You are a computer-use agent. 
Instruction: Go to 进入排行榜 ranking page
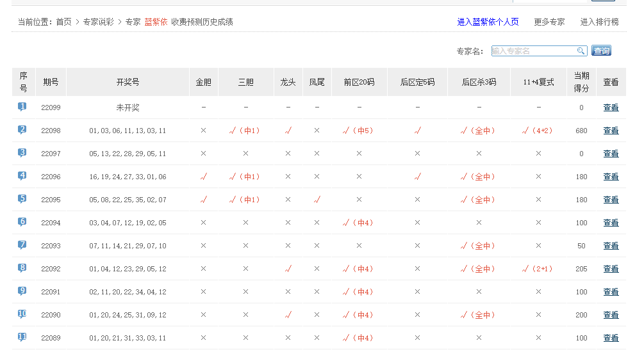click(599, 22)
